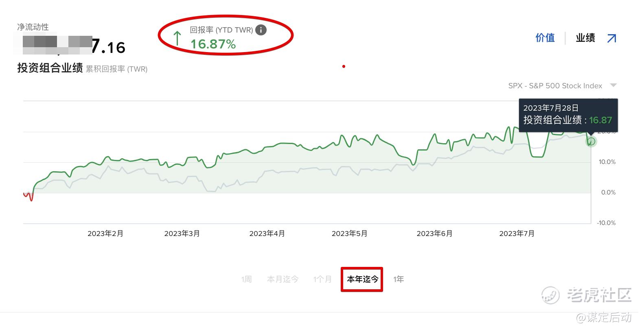Select the 1个月 time range
The height and width of the screenshot is (332, 644).
click(322, 279)
